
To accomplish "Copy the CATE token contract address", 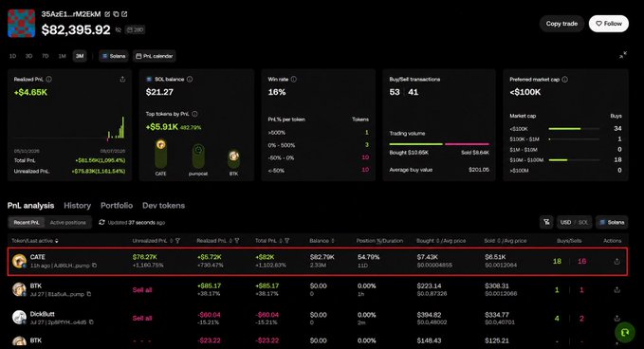I will pos(95,266).
